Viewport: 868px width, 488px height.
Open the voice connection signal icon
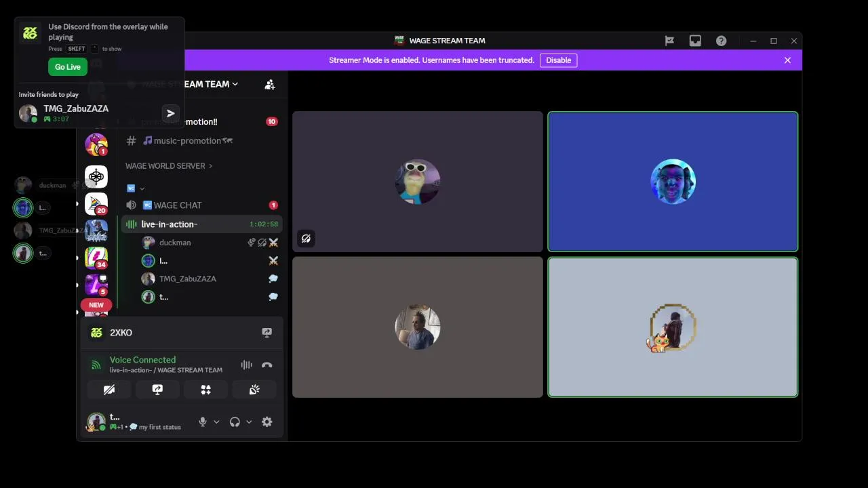tap(96, 365)
